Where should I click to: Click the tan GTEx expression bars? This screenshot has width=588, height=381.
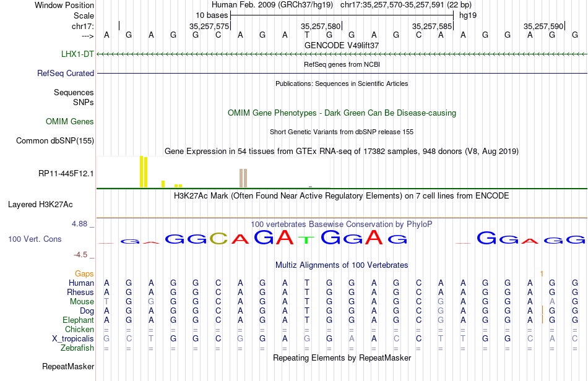click(243, 178)
